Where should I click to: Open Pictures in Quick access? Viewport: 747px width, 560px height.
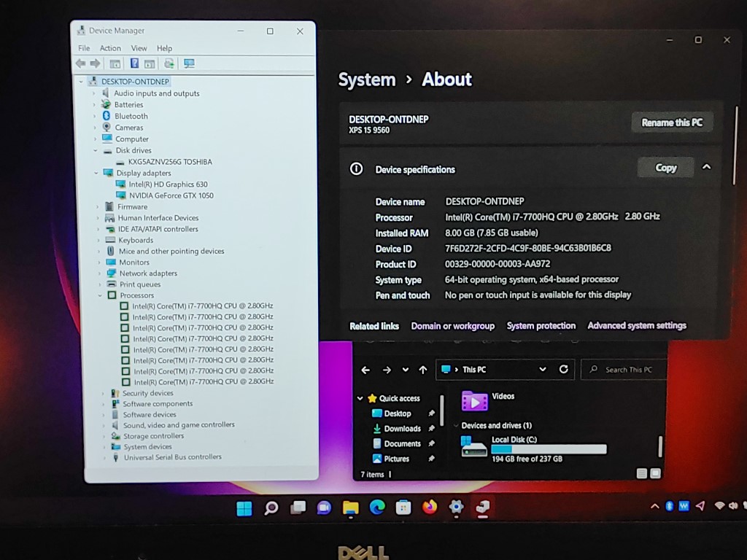pyautogui.click(x=396, y=459)
